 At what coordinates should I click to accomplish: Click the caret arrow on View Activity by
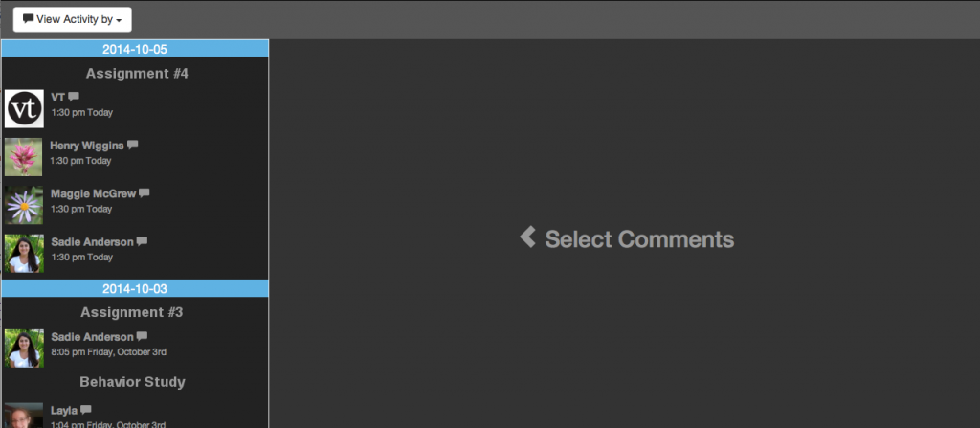click(x=119, y=20)
